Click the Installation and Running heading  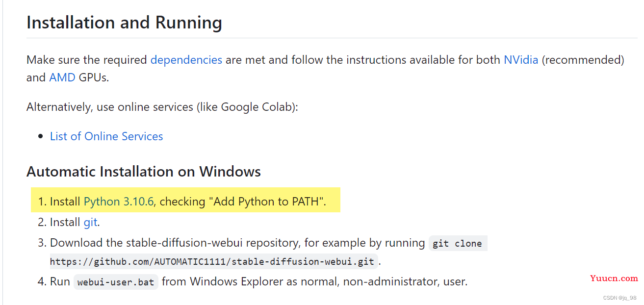(124, 23)
